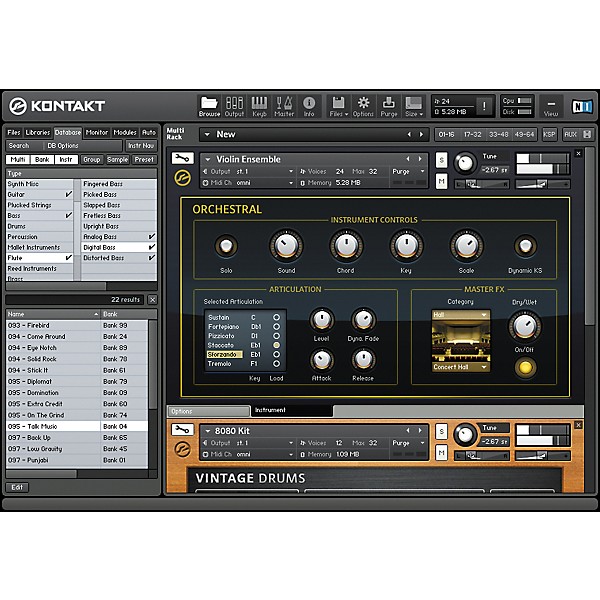Toggle the AUX button
Viewport: 600px width, 600px height.
click(570, 135)
